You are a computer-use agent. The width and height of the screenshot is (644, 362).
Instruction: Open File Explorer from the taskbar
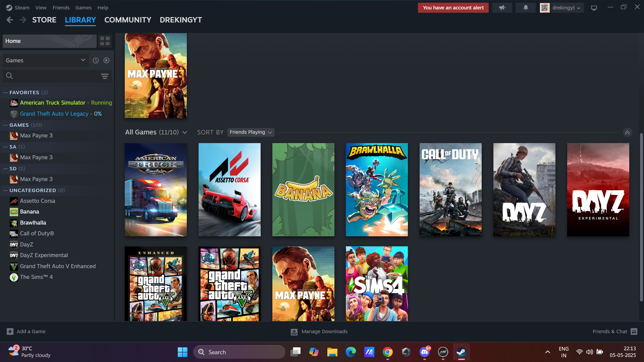(332, 352)
